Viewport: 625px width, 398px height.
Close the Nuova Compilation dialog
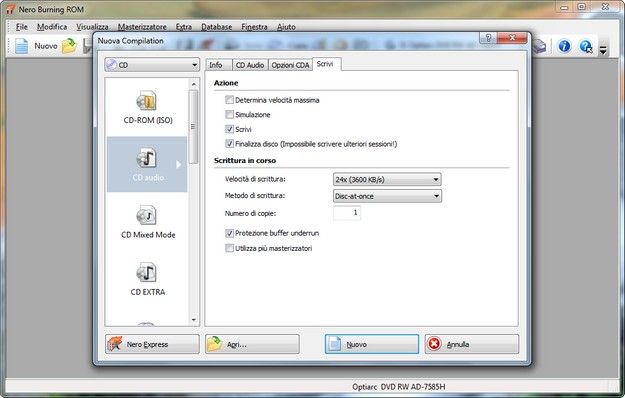[512, 38]
